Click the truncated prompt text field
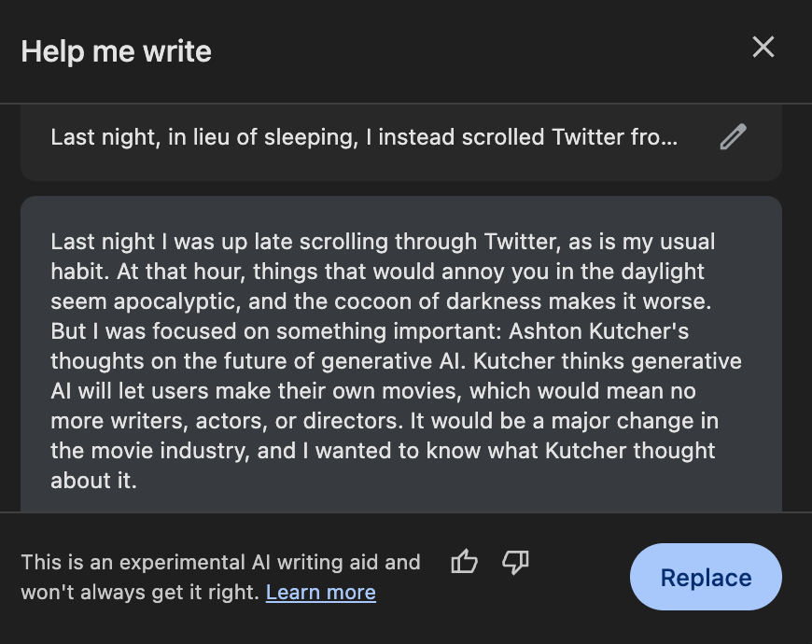Viewport: 812px width, 644px height. [364, 138]
